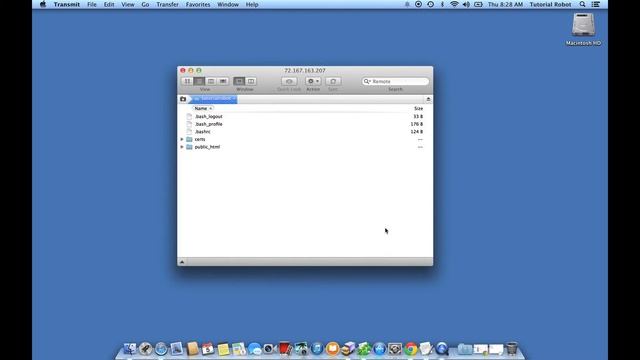Switch to thumbnail view in Transmit toolbar

(x=187, y=81)
